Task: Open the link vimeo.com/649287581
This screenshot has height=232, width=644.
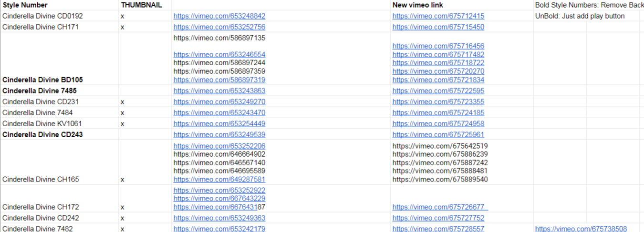Action: click(x=219, y=180)
